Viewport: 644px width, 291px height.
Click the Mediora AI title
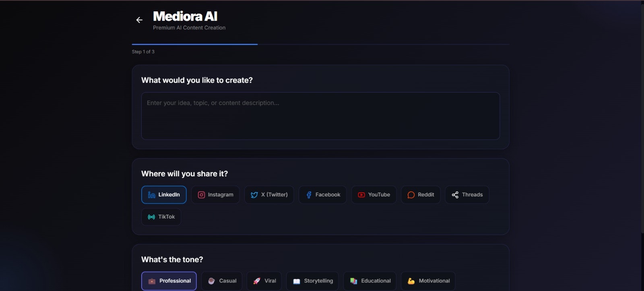[185, 16]
